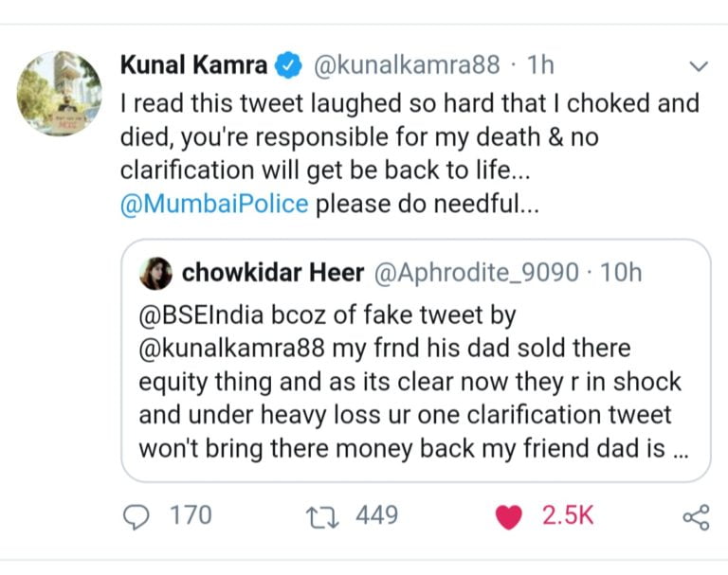Screen dimensions: 728x575
Task: Click the 449 retweets count
Action: [376, 516]
